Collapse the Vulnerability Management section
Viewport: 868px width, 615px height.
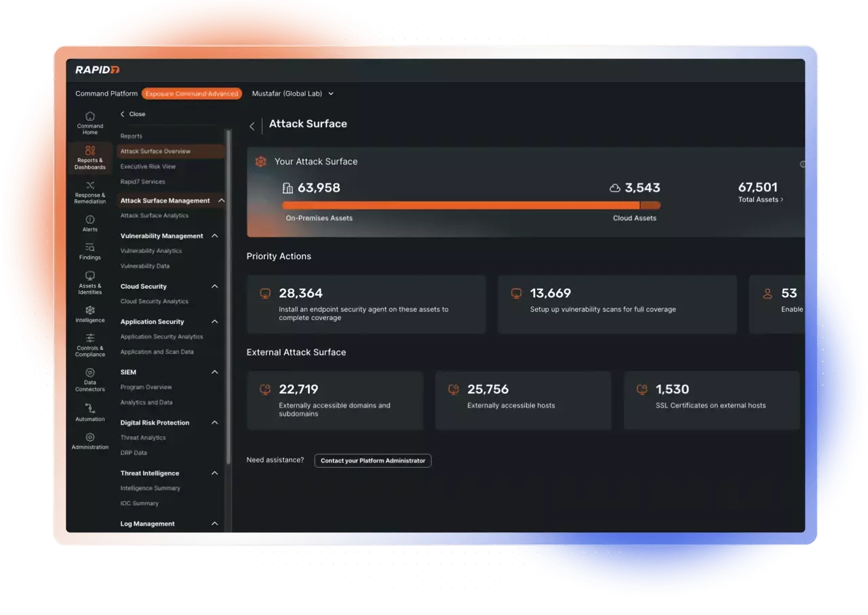pyautogui.click(x=215, y=236)
